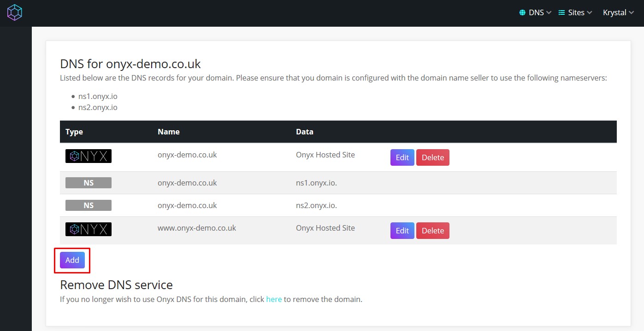Click the Onyx cube logo in header
644x331 pixels.
click(15, 12)
